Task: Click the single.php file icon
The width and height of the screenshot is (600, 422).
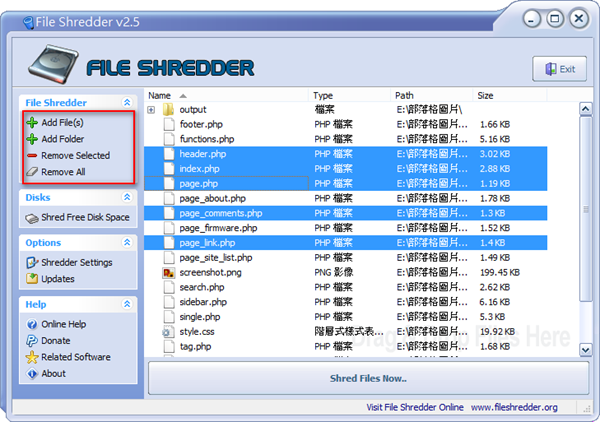Action: 169,317
